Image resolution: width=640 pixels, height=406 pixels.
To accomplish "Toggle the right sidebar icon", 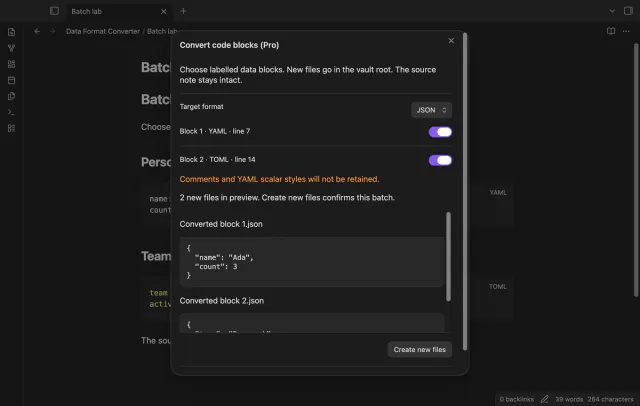I will tap(628, 11).
